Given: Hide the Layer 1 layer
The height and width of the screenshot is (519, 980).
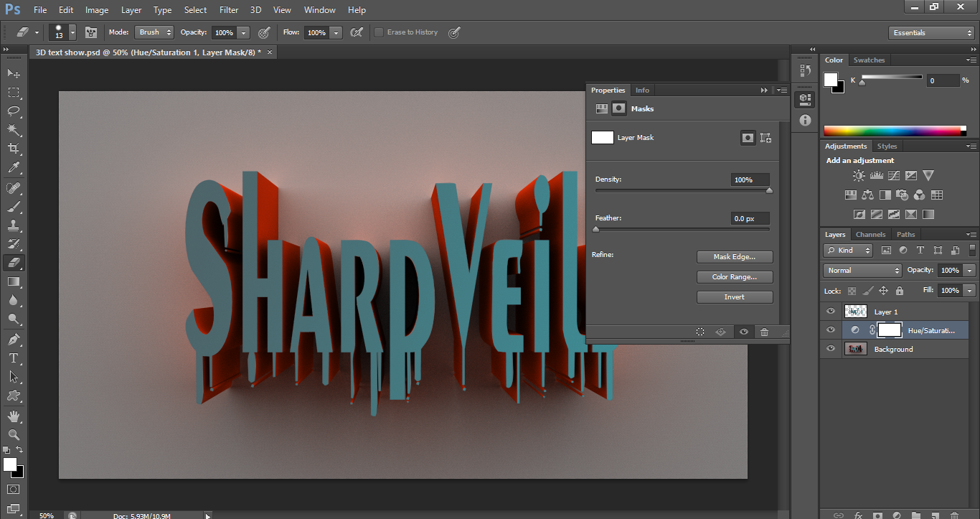Looking at the screenshot, I should point(831,312).
